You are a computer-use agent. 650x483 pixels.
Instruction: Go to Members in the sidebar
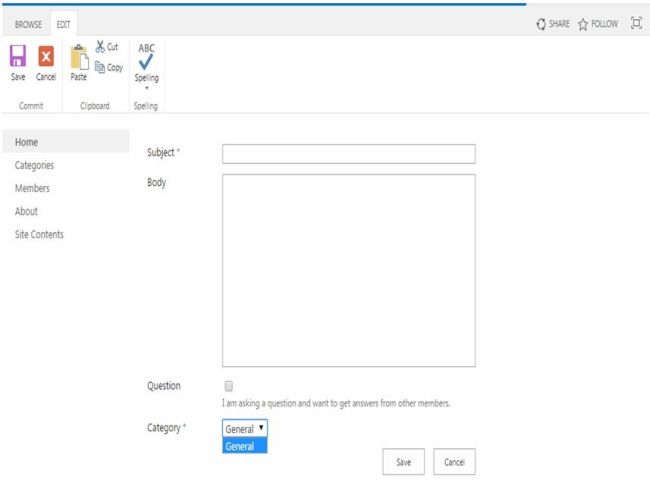click(32, 188)
